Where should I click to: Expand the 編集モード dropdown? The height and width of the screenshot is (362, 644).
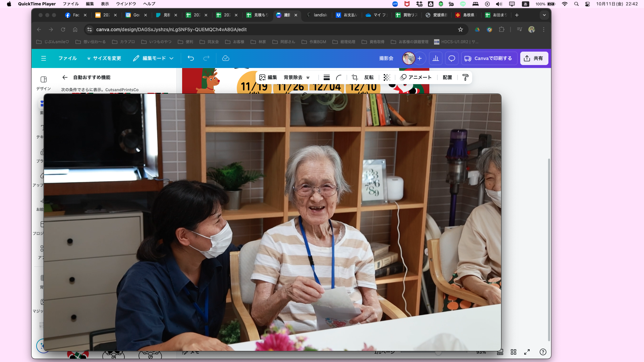coord(153,58)
